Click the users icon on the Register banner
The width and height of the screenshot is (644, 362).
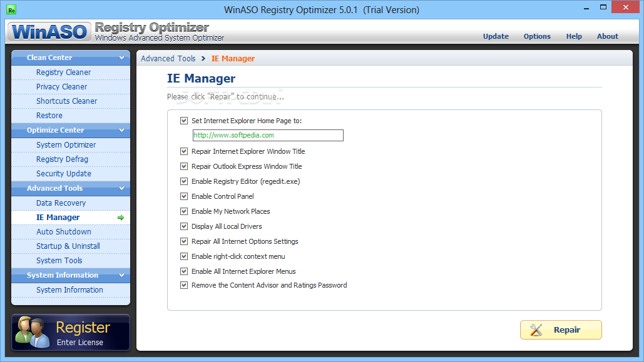33,332
